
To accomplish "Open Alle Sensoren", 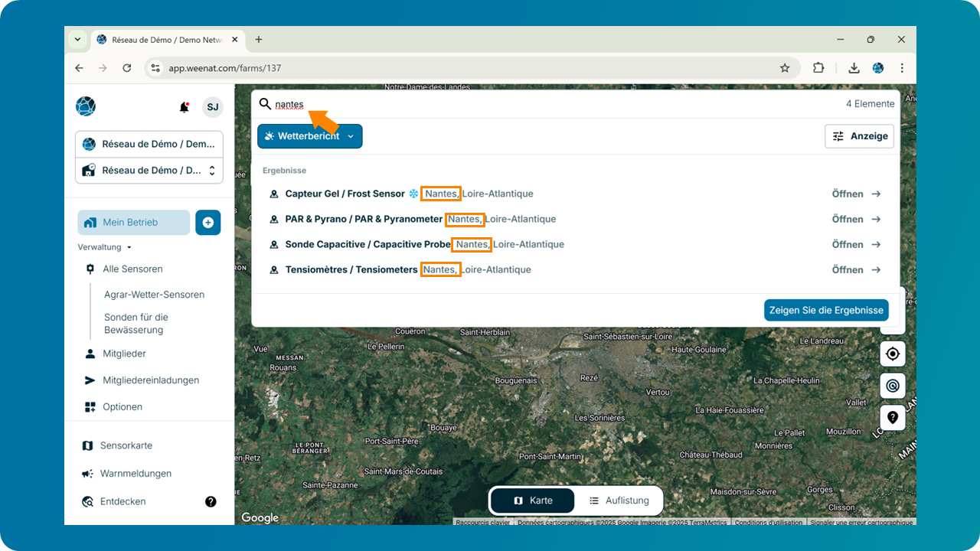I will [x=132, y=269].
